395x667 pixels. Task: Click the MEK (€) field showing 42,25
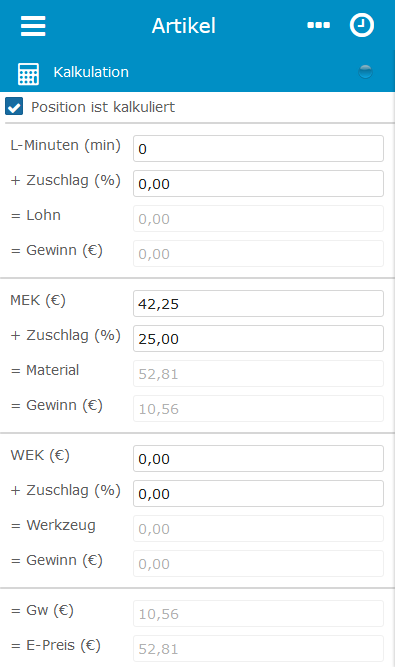pos(259,303)
